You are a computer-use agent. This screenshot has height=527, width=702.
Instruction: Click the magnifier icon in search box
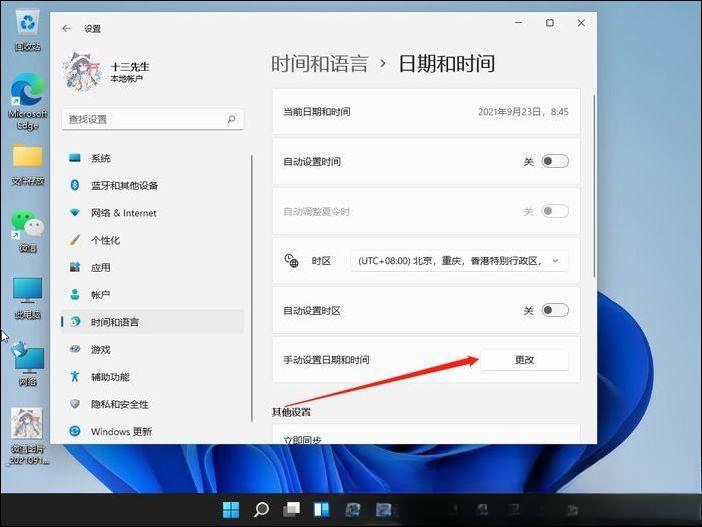click(x=231, y=119)
